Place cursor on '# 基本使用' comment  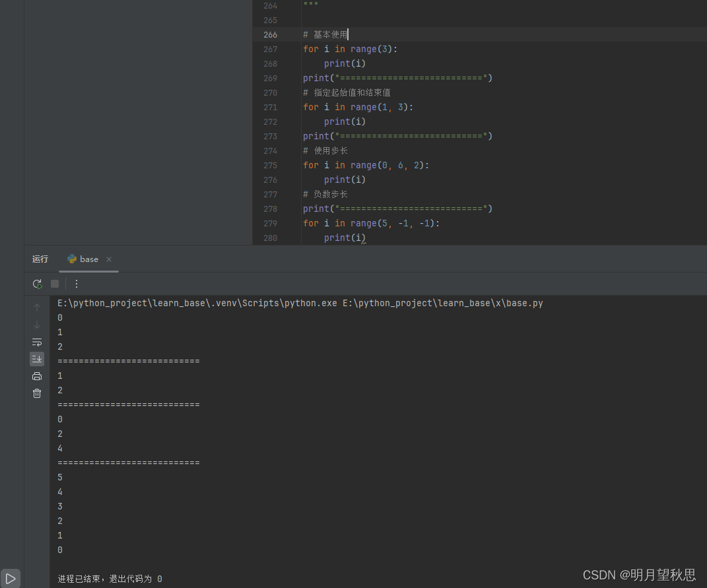click(x=325, y=35)
